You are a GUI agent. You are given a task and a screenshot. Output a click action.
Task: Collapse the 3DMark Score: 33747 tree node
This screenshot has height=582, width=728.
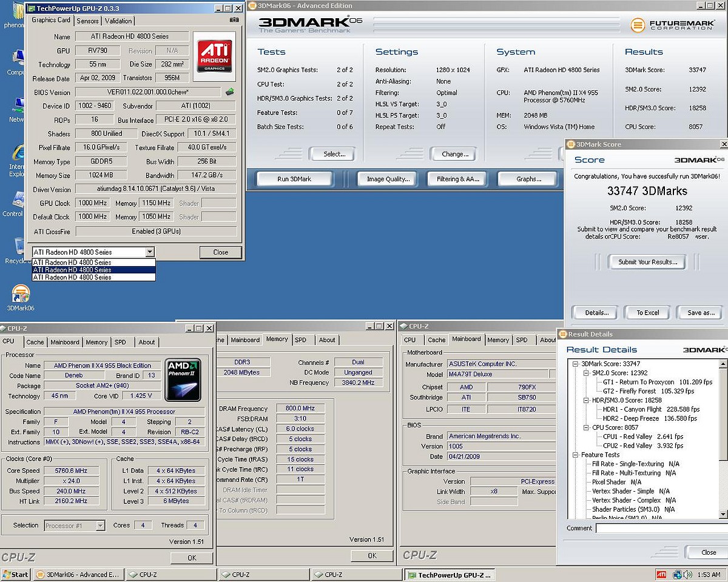coord(576,364)
